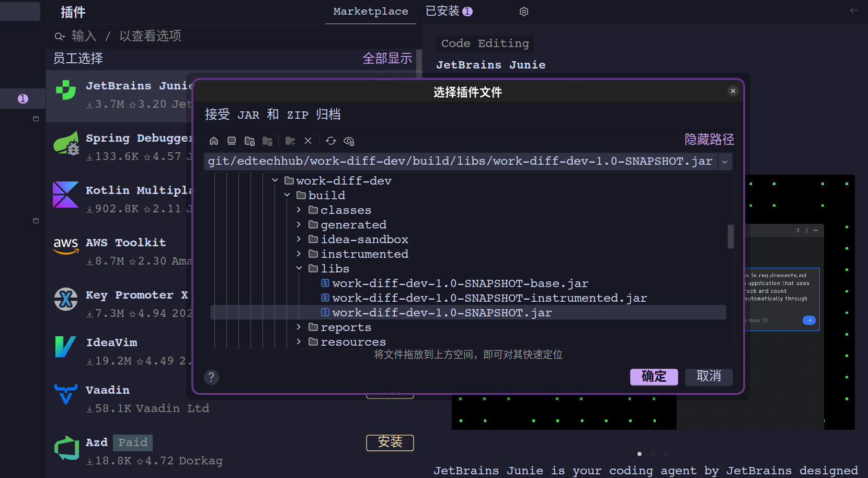This screenshot has width=868, height=478.
Task: Collapse the libs folder
Action: pos(299,268)
